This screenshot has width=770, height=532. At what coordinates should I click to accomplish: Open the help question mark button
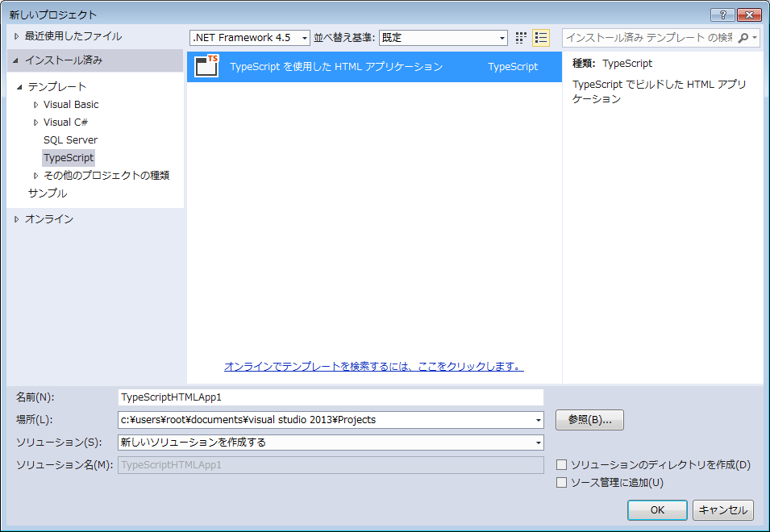click(x=722, y=15)
